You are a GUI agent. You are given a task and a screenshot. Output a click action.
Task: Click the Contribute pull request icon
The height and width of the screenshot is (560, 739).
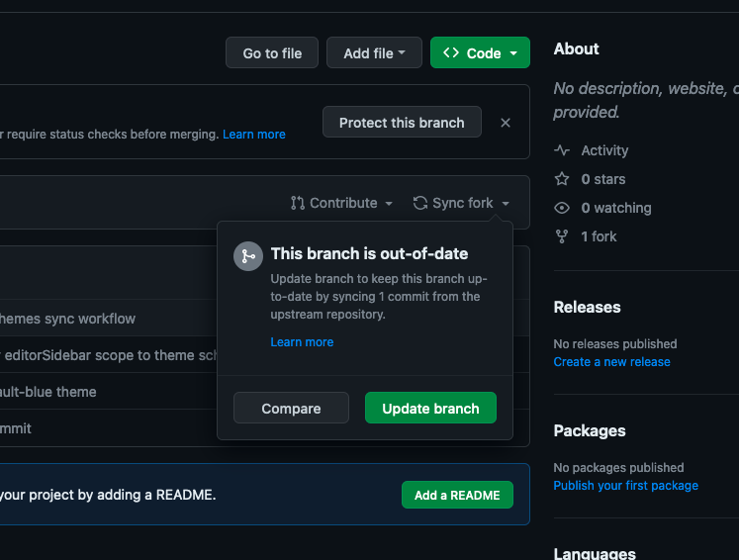click(298, 203)
